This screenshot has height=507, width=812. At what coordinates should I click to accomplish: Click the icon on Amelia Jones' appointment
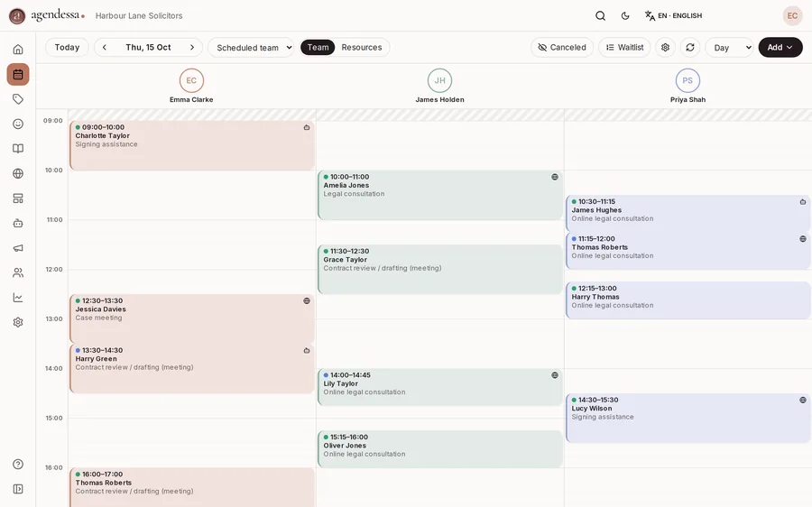pyautogui.click(x=555, y=177)
